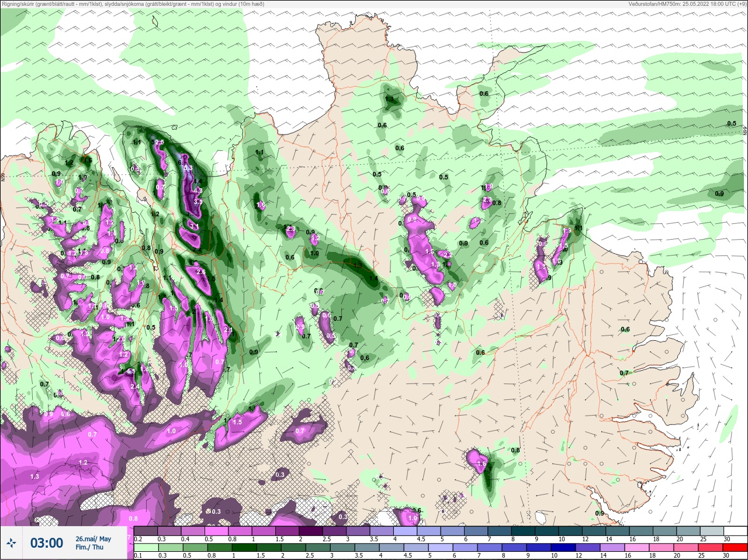
Task: Click the upper-scale swatch labeled 20
Action: (x=688, y=531)
